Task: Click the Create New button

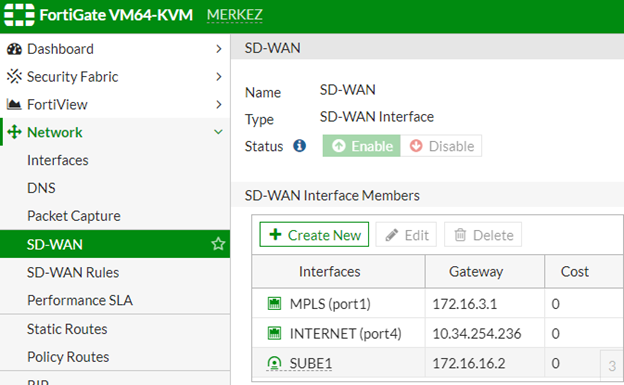Action: pos(314,235)
